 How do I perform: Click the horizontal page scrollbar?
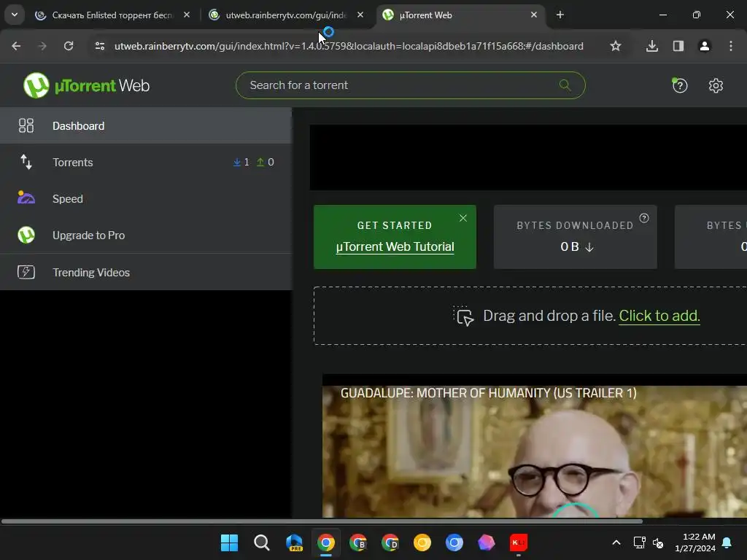click(322, 521)
